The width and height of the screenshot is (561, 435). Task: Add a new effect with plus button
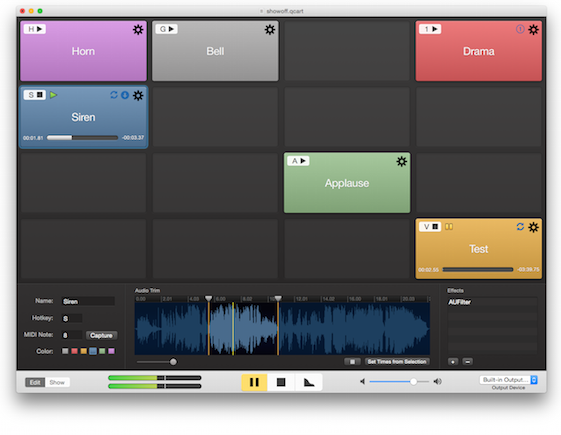[x=453, y=362]
